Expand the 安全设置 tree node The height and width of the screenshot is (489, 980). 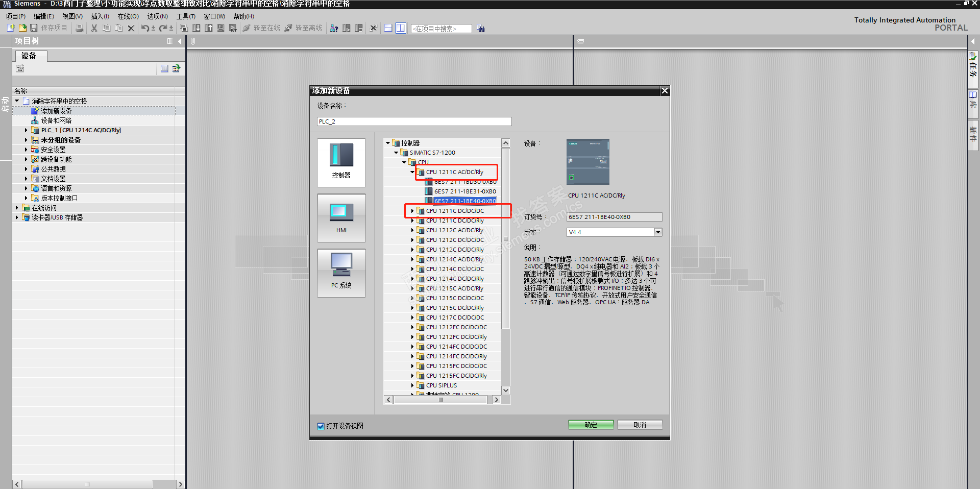tap(26, 150)
